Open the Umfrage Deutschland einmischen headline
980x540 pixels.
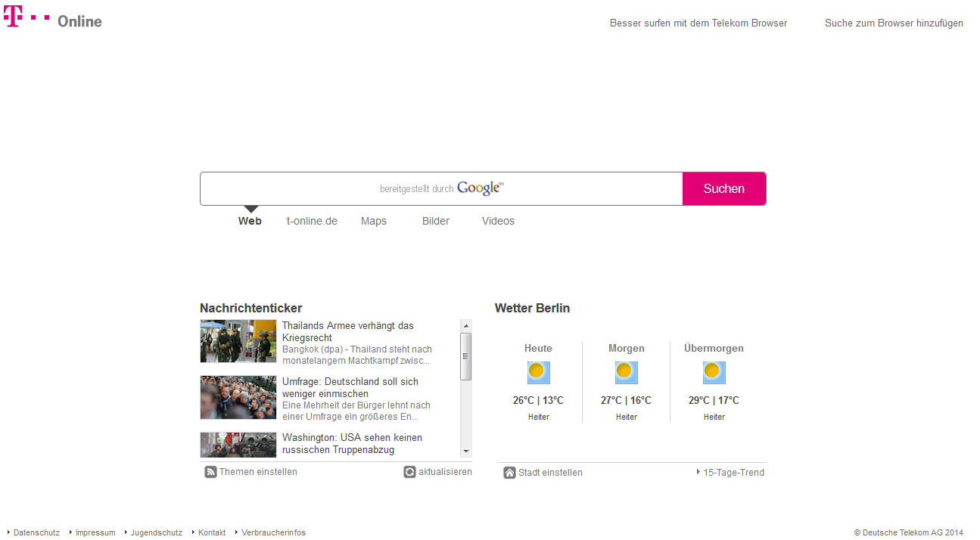point(350,387)
